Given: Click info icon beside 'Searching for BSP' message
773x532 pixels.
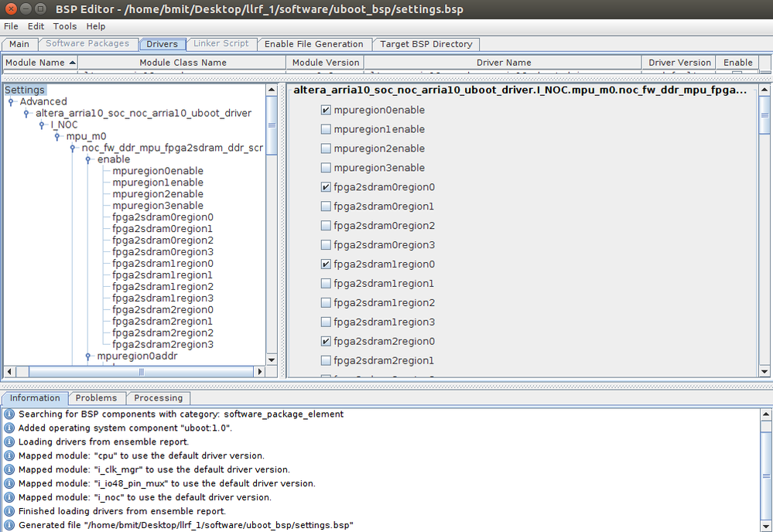Looking at the screenshot, I should 9,414.
